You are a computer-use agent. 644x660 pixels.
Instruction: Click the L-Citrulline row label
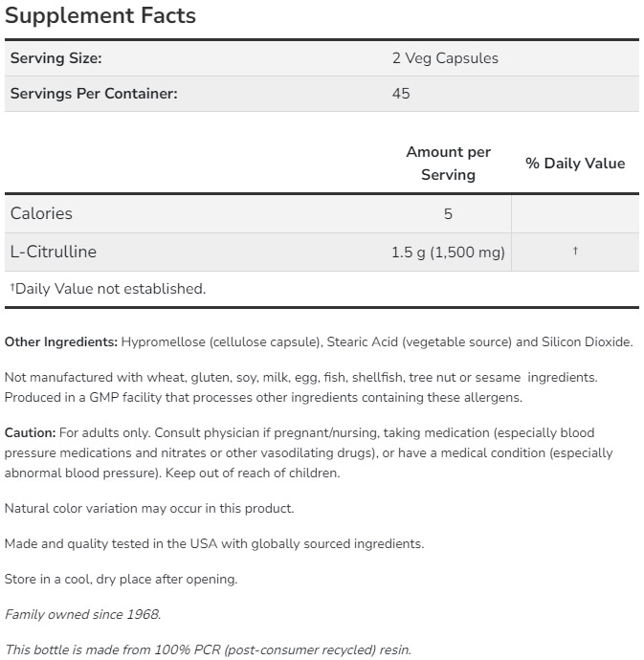tap(54, 253)
